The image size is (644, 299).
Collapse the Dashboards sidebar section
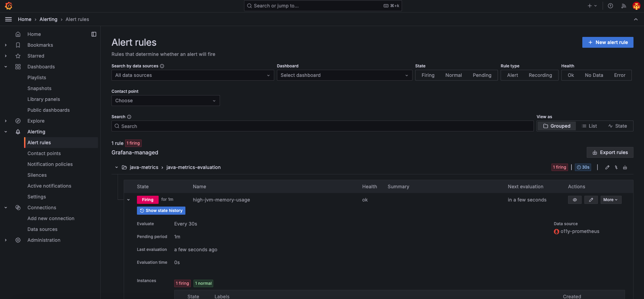click(6, 67)
